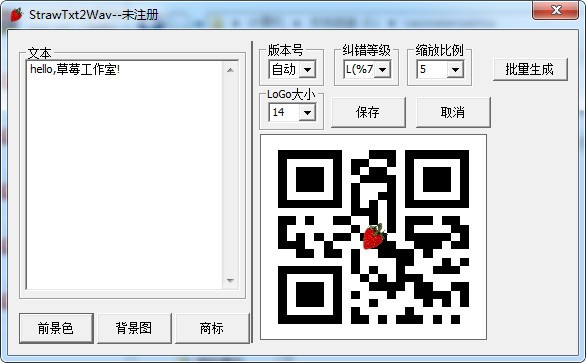Click the 前景色 button

[x=56, y=328]
